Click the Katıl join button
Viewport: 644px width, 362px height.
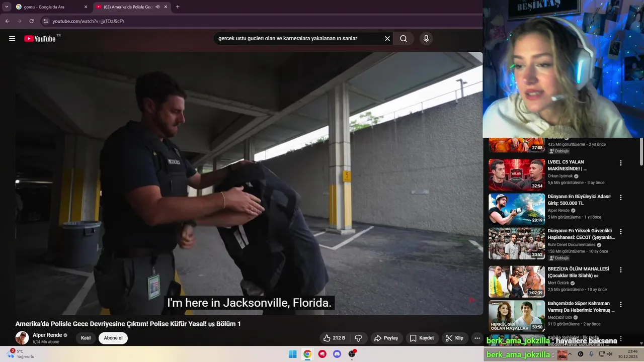(86, 338)
